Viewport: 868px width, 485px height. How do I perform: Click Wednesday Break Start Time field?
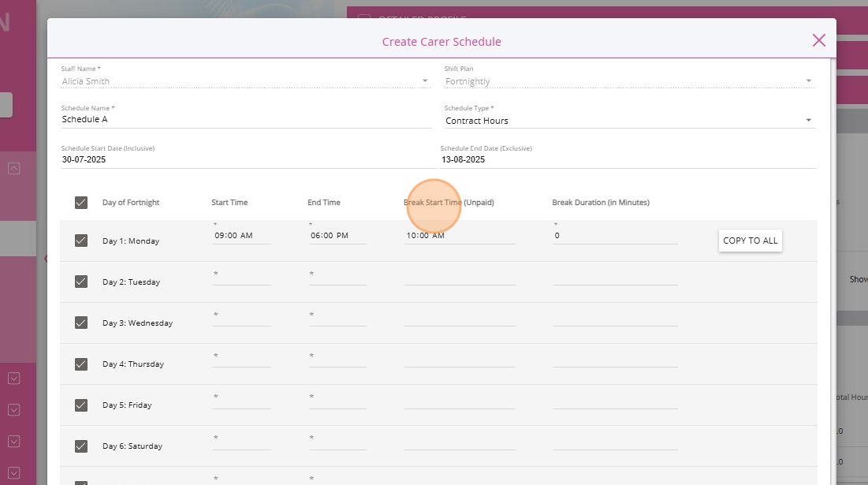[460, 319]
